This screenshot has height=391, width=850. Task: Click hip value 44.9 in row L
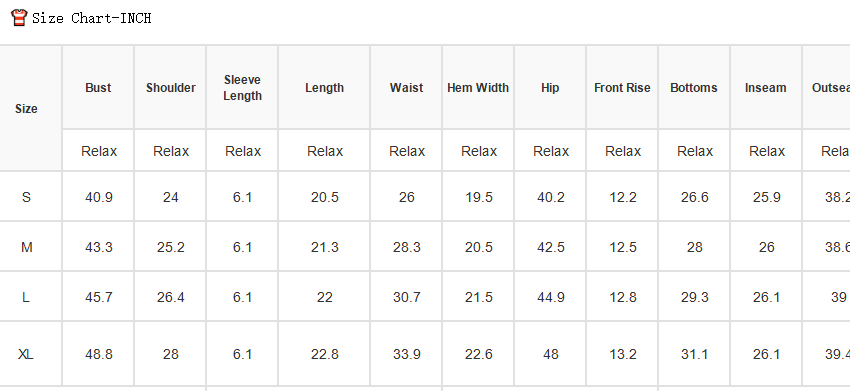click(551, 298)
